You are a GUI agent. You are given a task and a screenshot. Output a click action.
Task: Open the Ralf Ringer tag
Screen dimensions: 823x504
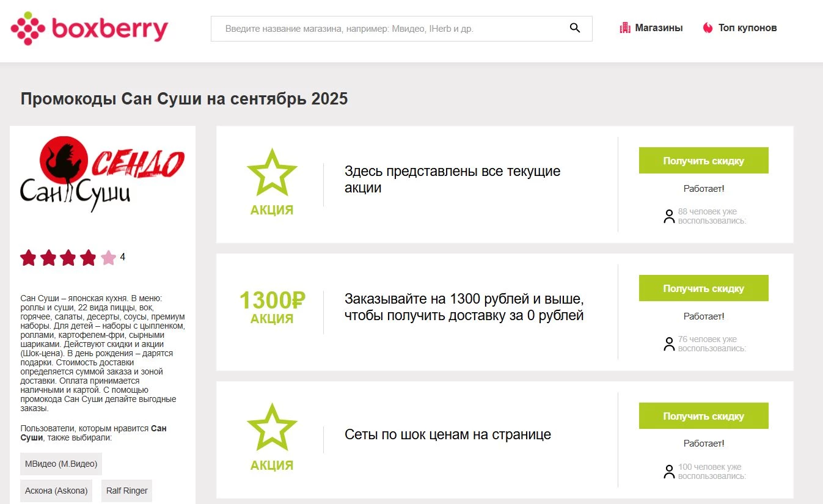(126, 491)
